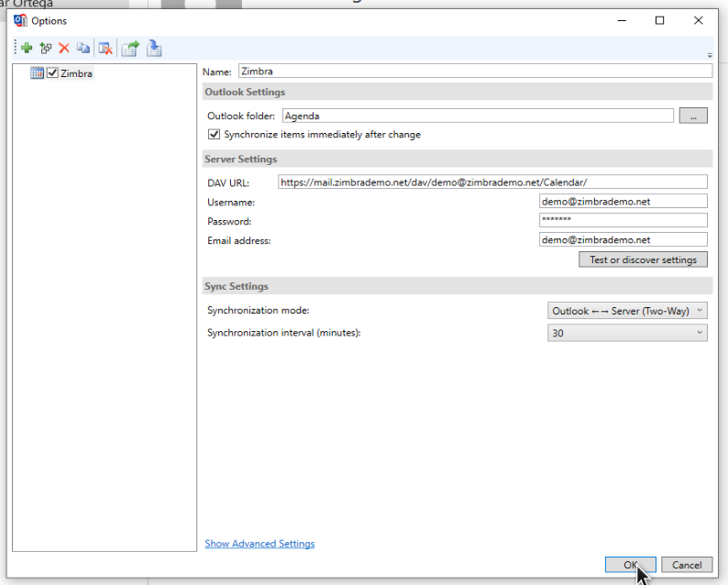Click toolbar overflow arrow at right edge
Screen dimensions: 728x585
tap(710, 55)
